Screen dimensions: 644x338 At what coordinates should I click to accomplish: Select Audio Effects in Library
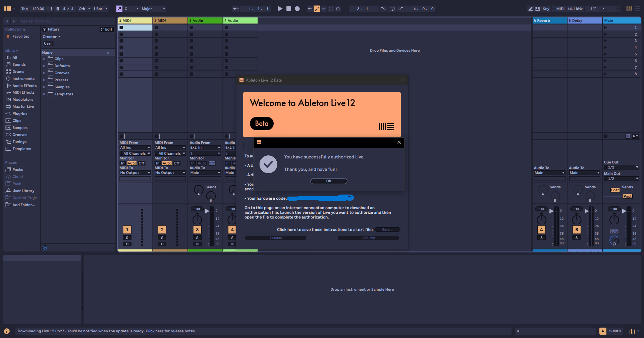pos(24,86)
